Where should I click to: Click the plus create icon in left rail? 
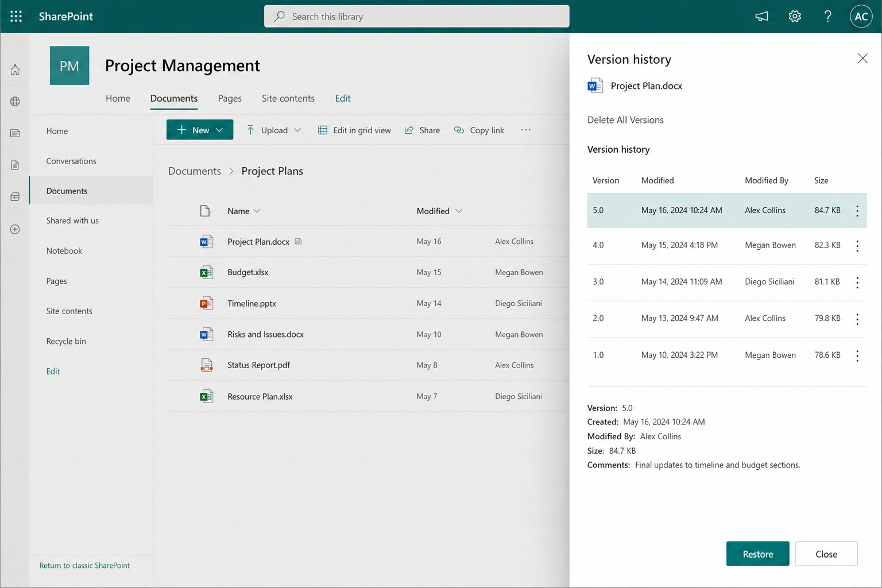click(x=15, y=229)
